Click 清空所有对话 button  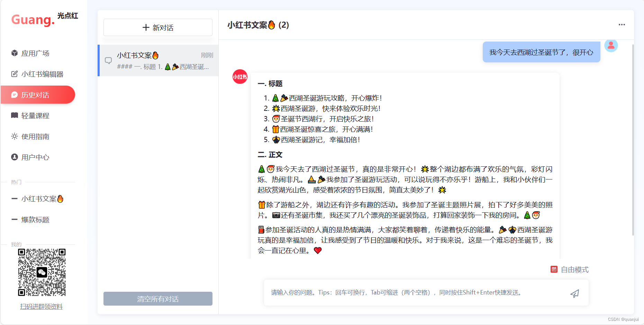[158, 299]
